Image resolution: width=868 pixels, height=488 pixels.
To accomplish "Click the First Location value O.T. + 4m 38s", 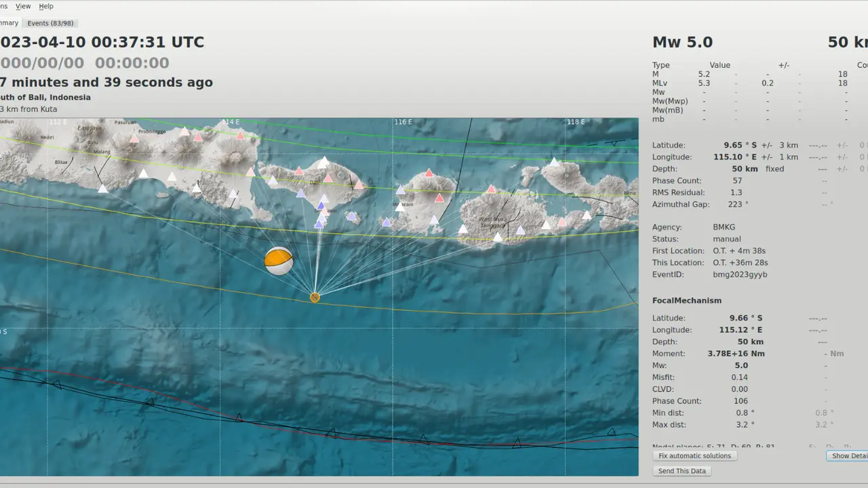I will click(x=739, y=251).
